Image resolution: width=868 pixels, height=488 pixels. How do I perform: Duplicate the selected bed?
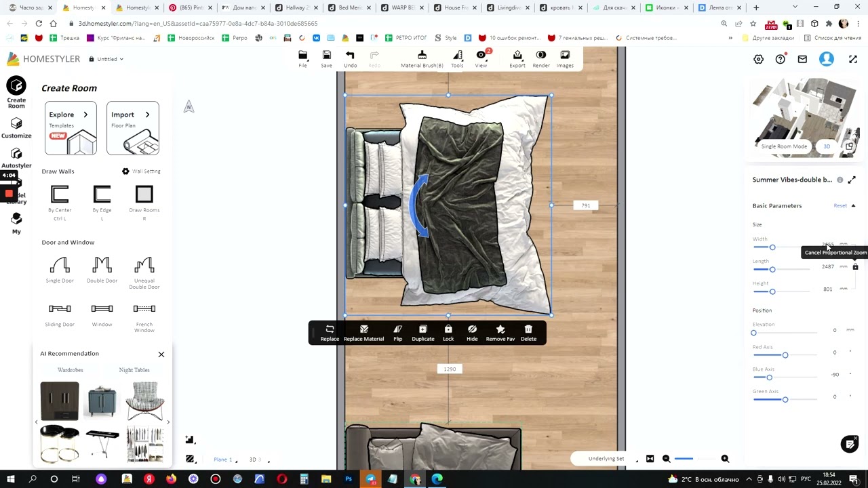[x=423, y=333]
